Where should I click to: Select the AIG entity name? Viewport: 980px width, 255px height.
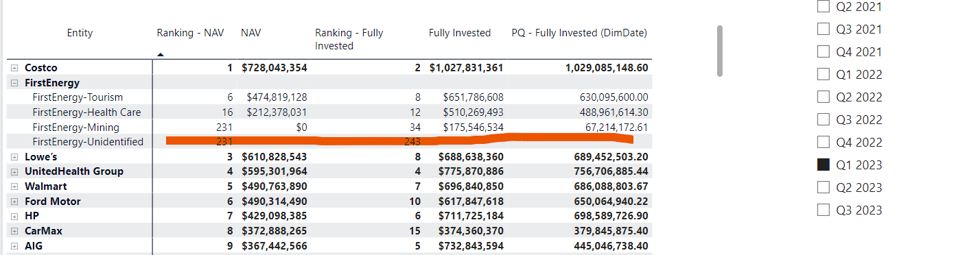(x=33, y=246)
